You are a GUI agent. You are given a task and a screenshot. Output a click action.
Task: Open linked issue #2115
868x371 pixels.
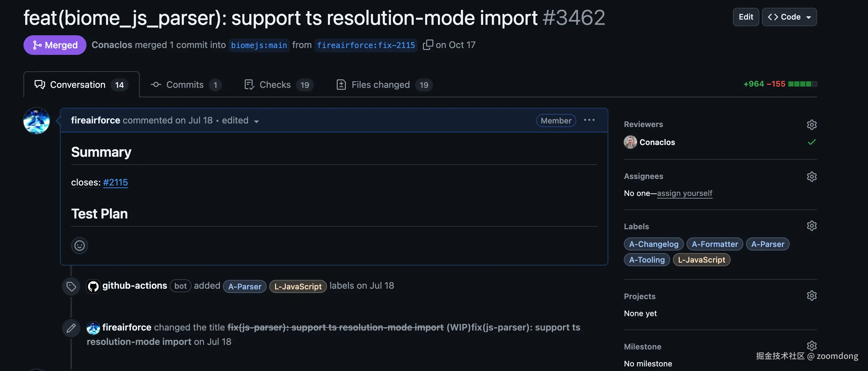tap(116, 183)
